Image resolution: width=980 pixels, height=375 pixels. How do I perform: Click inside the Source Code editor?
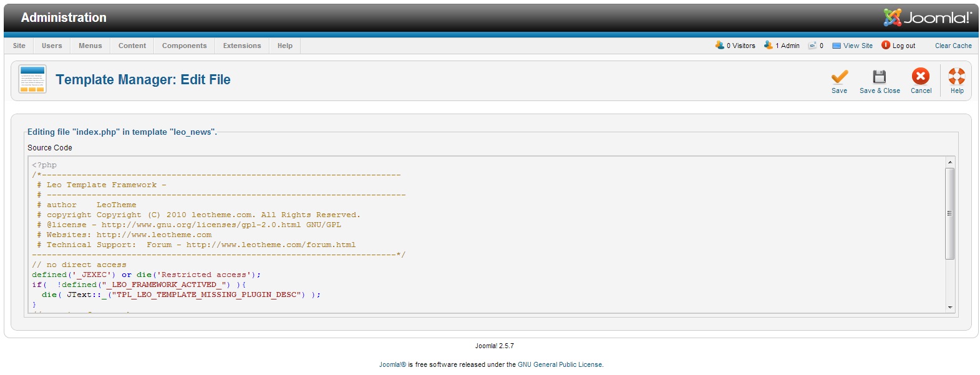click(x=487, y=235)
